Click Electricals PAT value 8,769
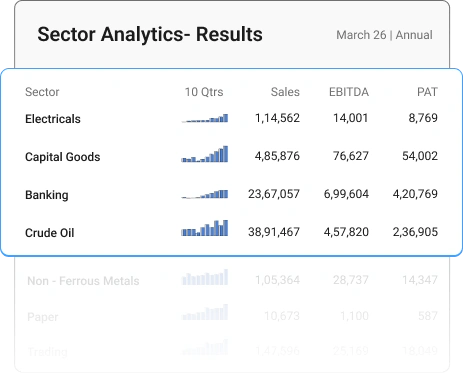 pyautogui.click(x=423, y=118)
